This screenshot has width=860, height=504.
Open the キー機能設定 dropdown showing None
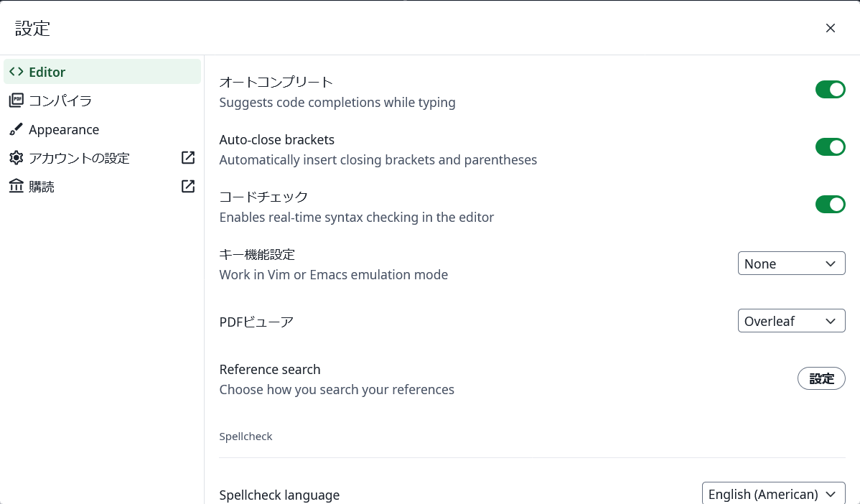tap(791, 263)
